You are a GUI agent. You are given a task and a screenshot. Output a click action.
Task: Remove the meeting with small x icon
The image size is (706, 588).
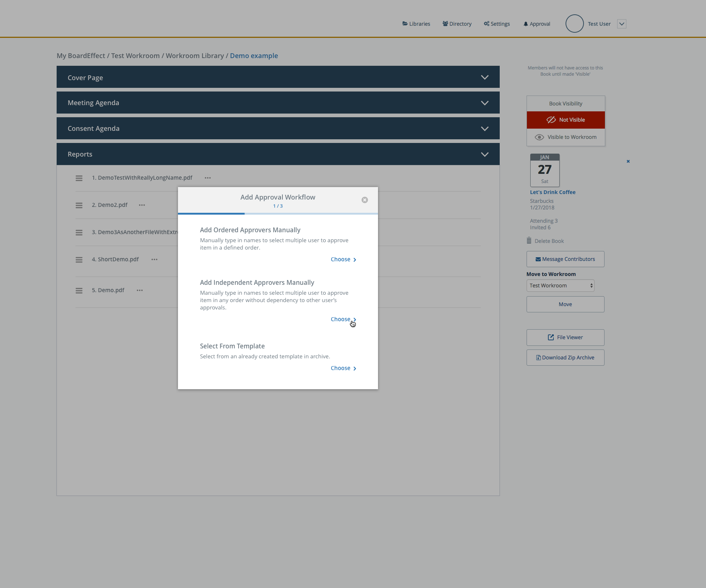pos(628,161)
